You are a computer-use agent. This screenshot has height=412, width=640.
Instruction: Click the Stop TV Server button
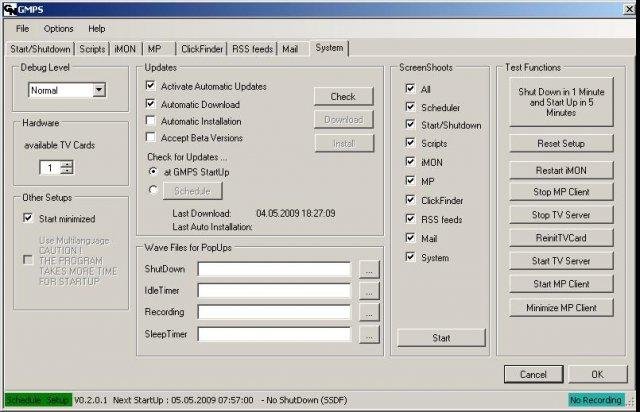coord(561,214)
